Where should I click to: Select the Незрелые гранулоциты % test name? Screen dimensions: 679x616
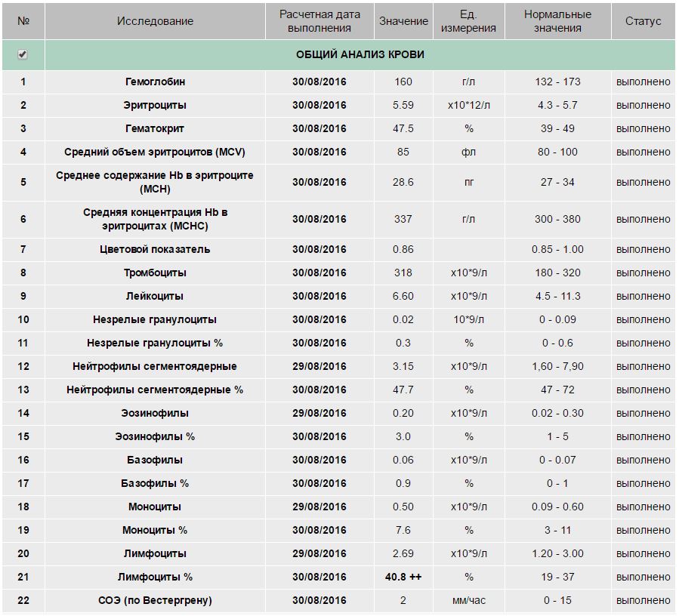pos(155,343)
